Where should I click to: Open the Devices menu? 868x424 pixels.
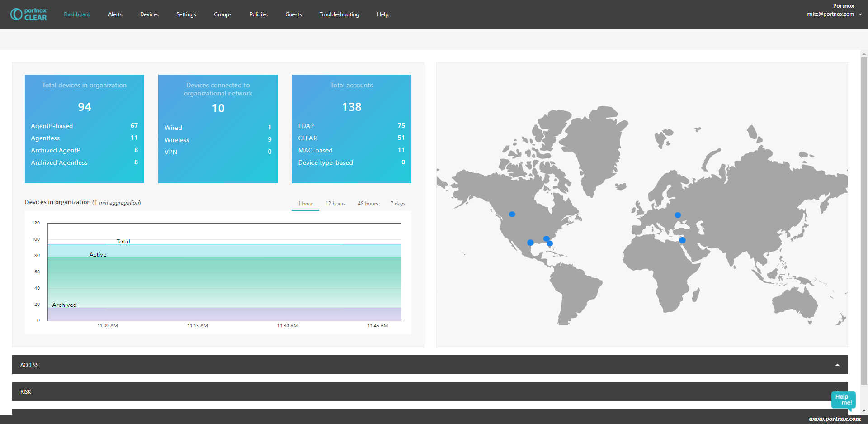[149, 14]
